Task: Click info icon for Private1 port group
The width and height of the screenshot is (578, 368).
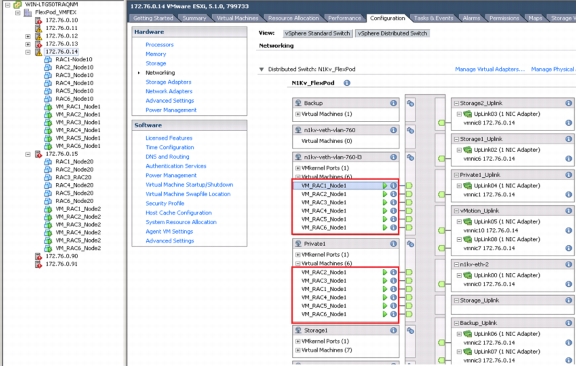Action: click(x=393, y=244)
